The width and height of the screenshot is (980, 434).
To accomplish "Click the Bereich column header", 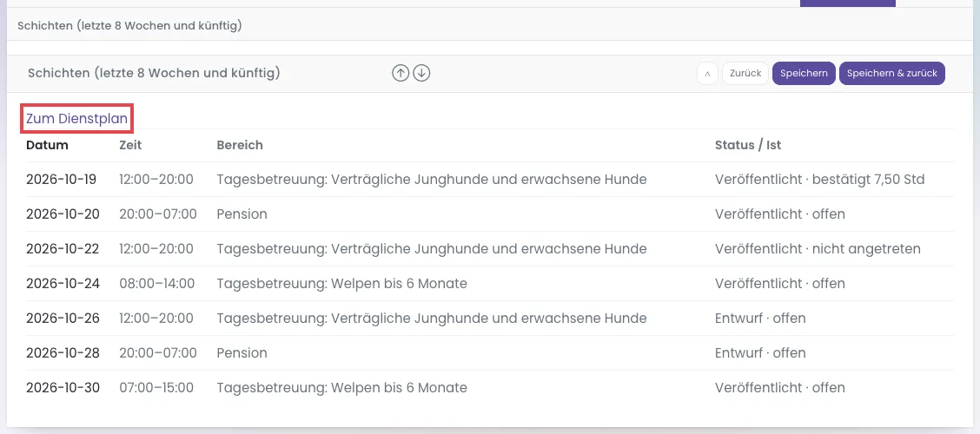I will point(240,145).
